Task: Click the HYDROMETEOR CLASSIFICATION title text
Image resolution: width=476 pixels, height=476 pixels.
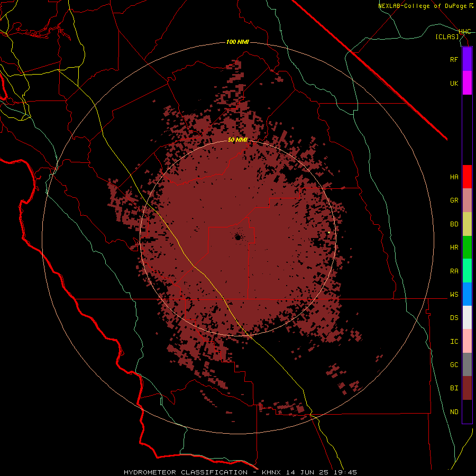Action: (186, 472)
